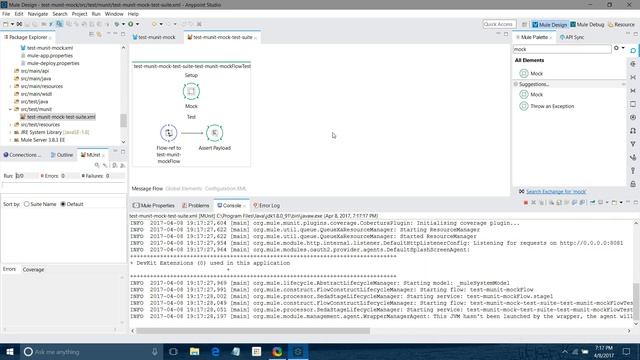
Task: Click the palette search field containing mock
Action: click(562, 49)
